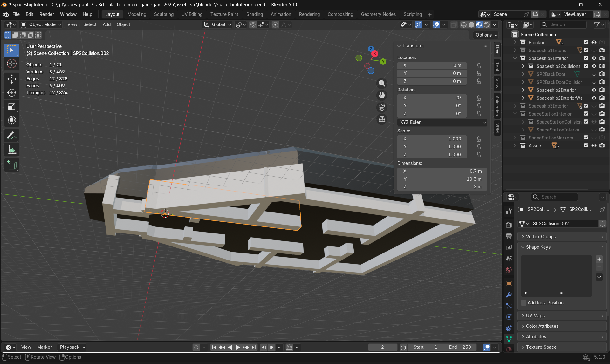Open Object Data Properties green triangle tab
The height and width of the screenshot is (364, 610).
tap(509, 339)
